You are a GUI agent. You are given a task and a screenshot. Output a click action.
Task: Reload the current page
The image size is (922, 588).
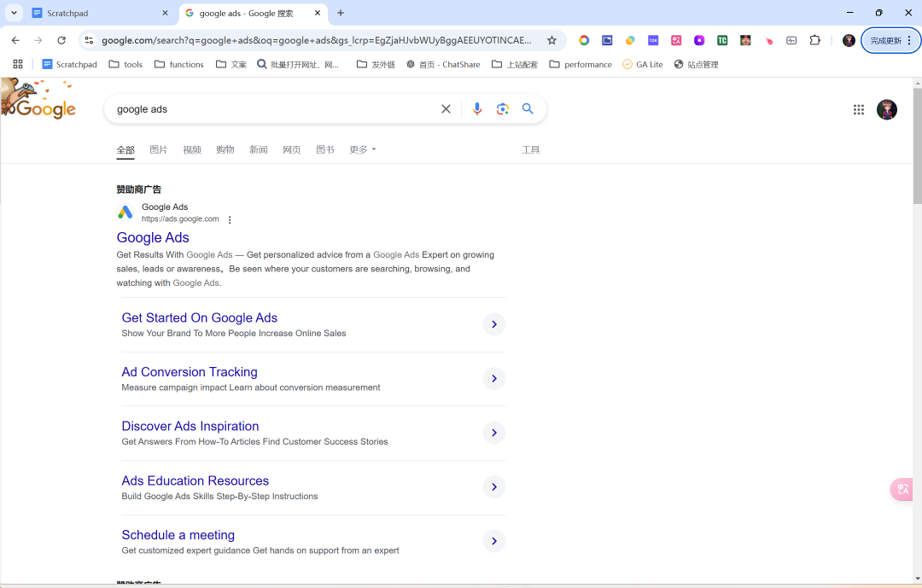[61, 40]
